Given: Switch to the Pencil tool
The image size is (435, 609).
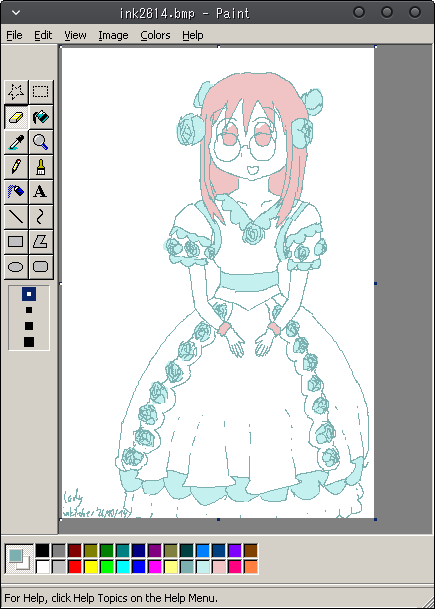Looking at the screenshot, I should point(16,167).
